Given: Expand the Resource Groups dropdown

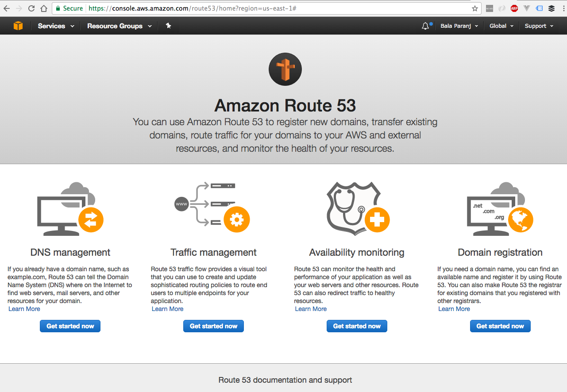Looking at the screenshot, I should [120, 26].
